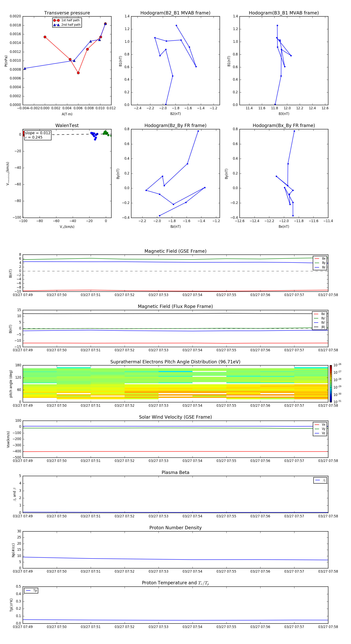
Task: Click the 'Pt(nPa)' y-axis label
Action: [6, 61]
